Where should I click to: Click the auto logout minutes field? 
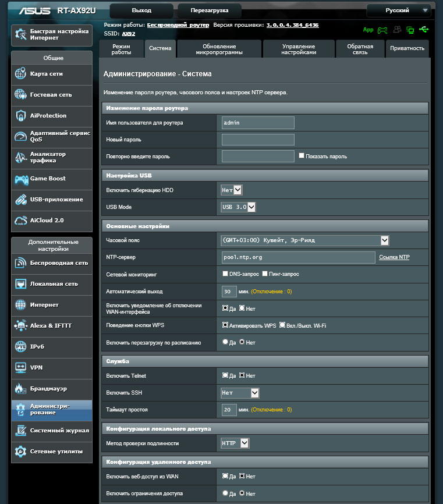[229, 292]
